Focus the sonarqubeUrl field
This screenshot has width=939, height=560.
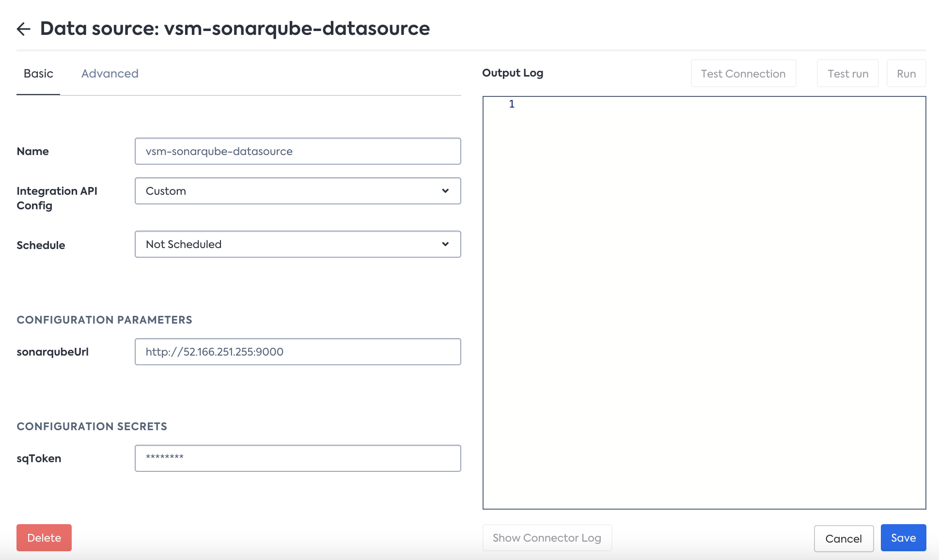(297, 352)
